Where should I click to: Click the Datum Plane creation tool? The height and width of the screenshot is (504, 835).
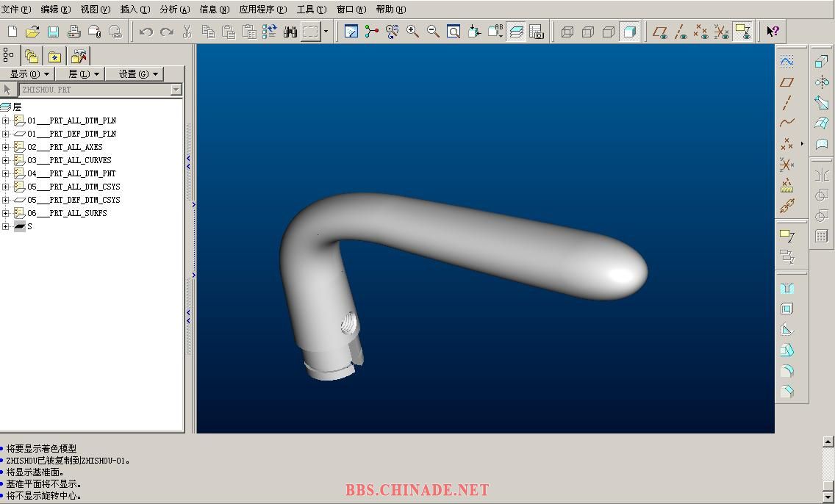click(787, 82)
